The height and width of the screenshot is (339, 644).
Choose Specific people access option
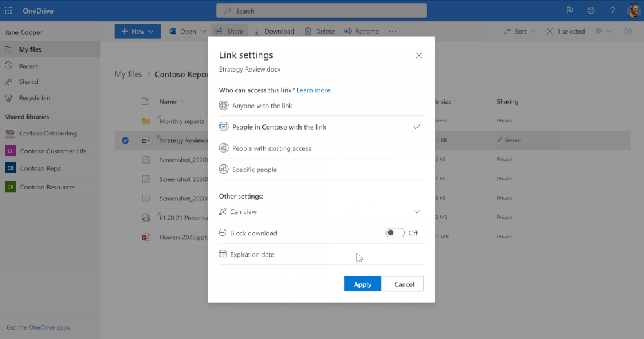pos(254,169)
